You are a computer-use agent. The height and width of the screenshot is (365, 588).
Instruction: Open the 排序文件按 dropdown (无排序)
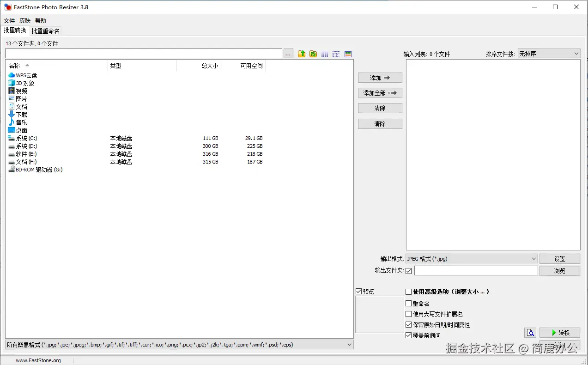pyautogui.click(x=549, y=54)
